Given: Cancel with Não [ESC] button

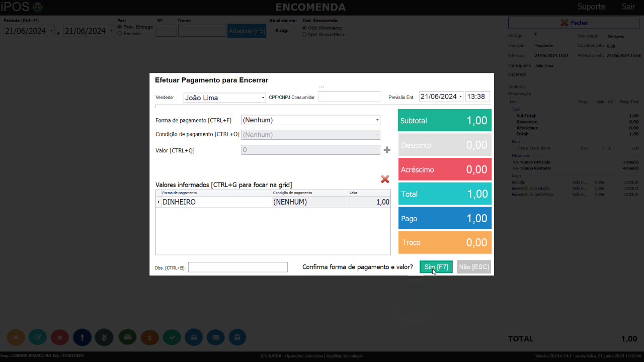Looking at the screenshot, I should coord(474,267).
